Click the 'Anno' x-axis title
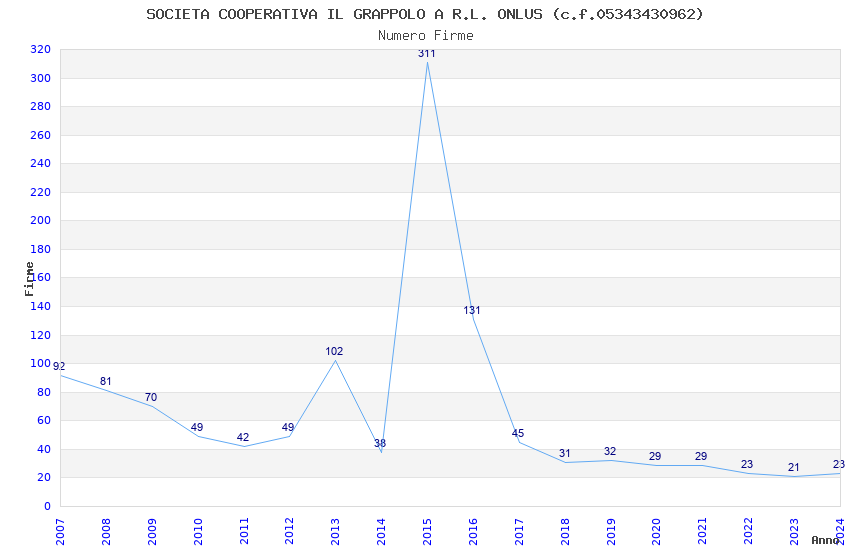Image resolution: width=850 pixels, height=550 pixels. point(825,540)
